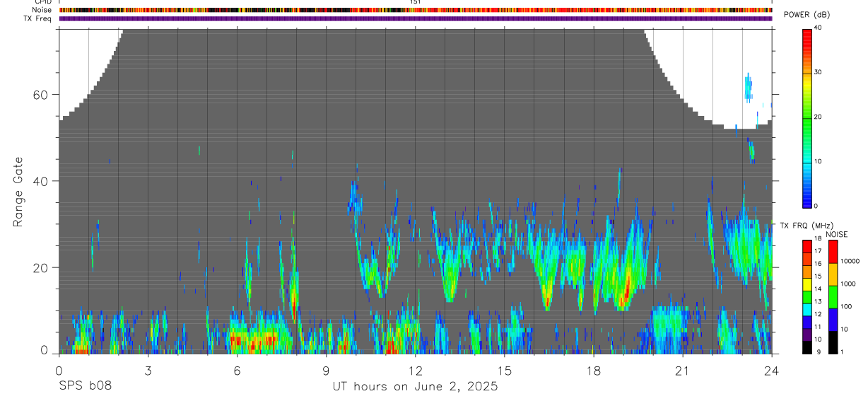The height and width of the screenshot is (401, 868).
Task: Click the 12 UT hour axis tick label
Action: coord(416,371)
